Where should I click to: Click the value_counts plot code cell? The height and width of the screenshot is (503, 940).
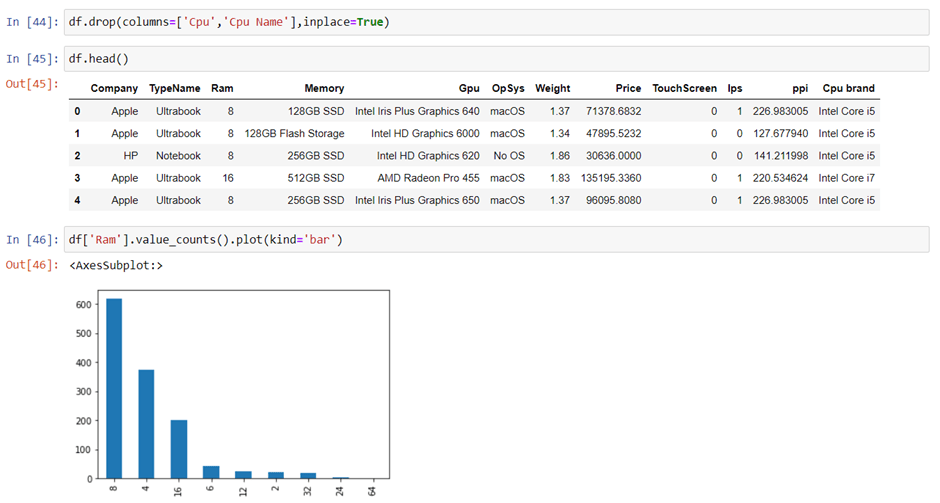[x=496, y=240]
